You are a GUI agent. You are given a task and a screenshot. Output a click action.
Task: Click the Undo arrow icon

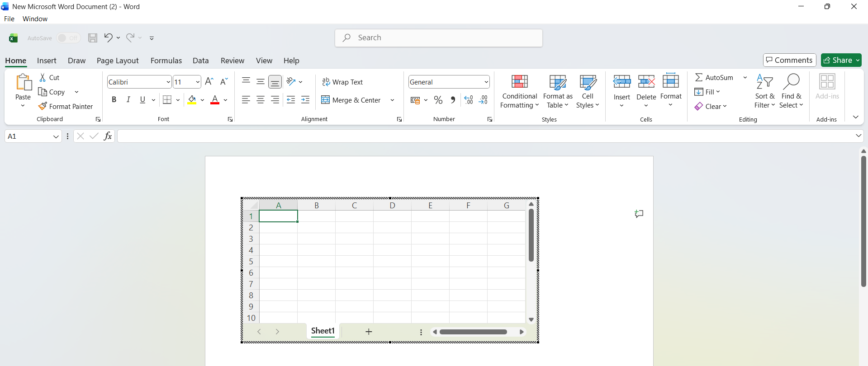tap(108, 38)
